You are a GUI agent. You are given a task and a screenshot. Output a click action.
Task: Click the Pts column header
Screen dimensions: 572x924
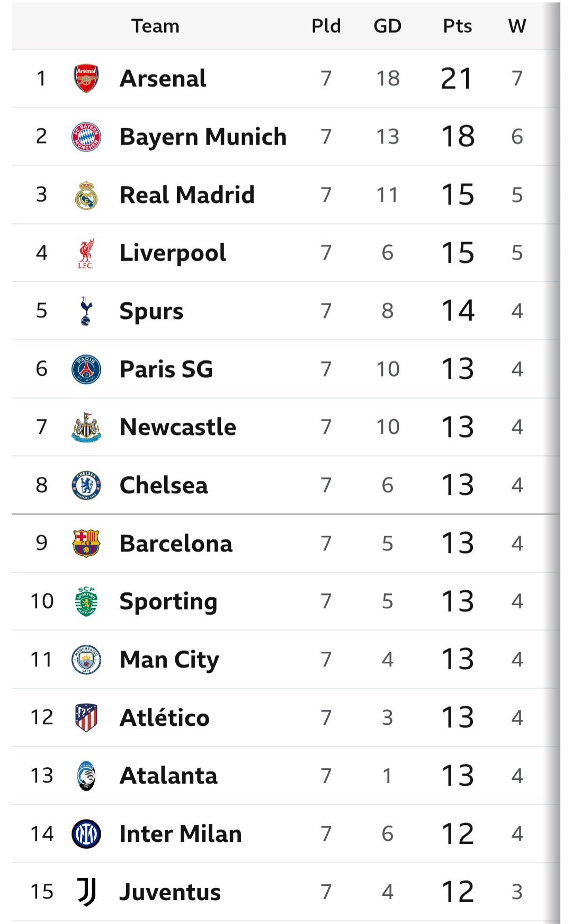(x=457, y=26)
